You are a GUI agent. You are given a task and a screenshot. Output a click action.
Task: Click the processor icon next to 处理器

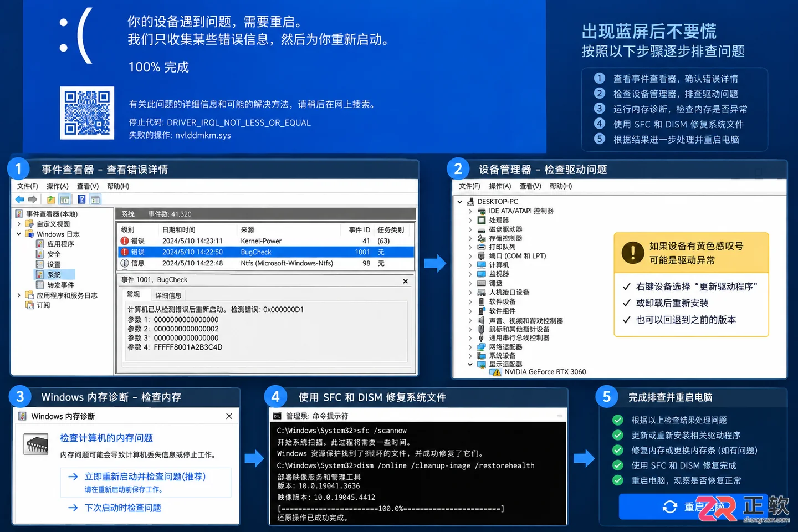pos(482,220)
